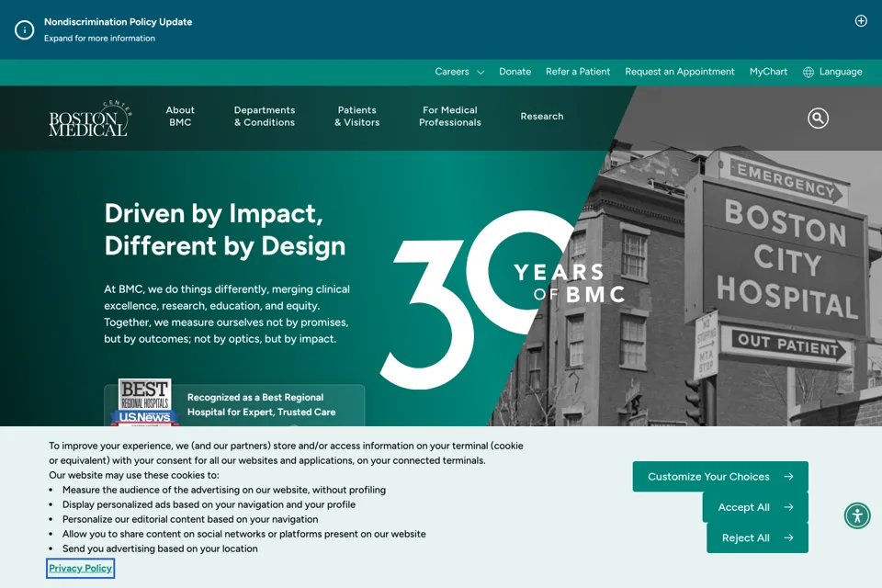Open the Refer a Patient link
The width and height of the screenshot is (882, 588).
[x=578, y=72]
